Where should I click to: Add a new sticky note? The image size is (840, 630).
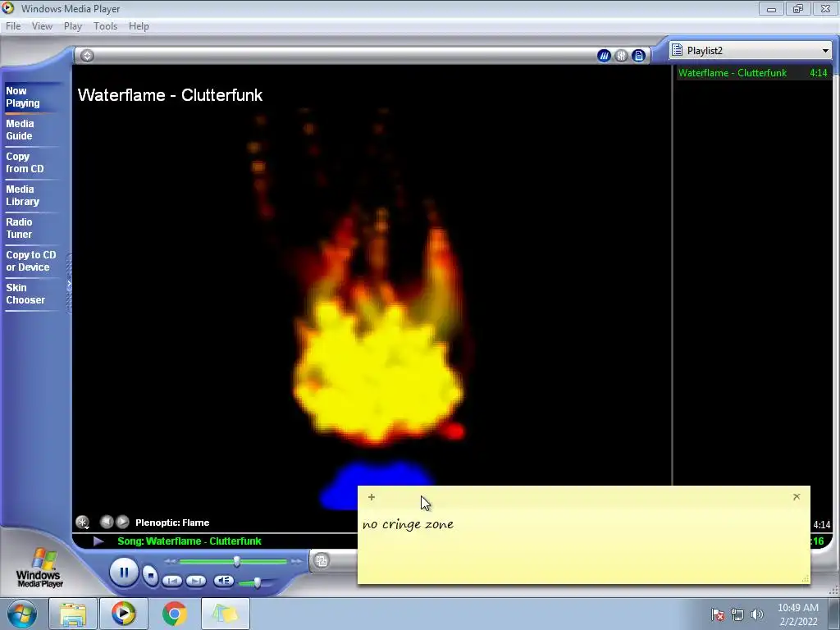pyautogui.click(x=372, y=497)
